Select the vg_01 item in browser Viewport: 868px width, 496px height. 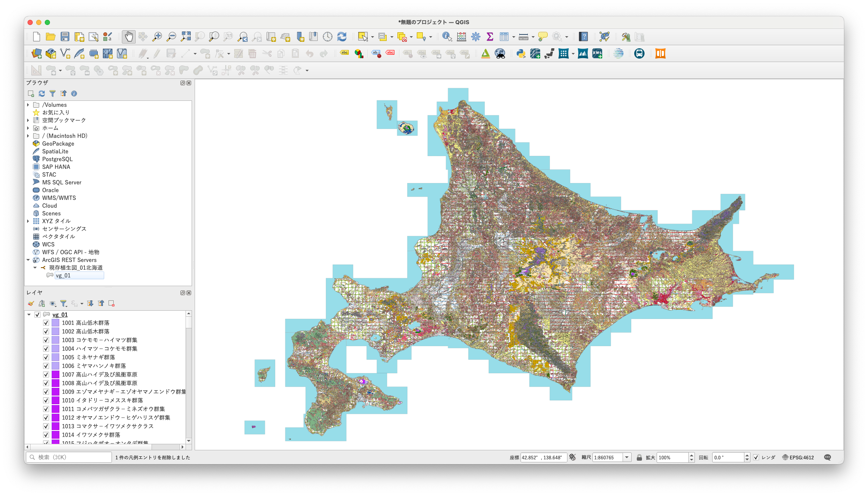click(63, 275)
